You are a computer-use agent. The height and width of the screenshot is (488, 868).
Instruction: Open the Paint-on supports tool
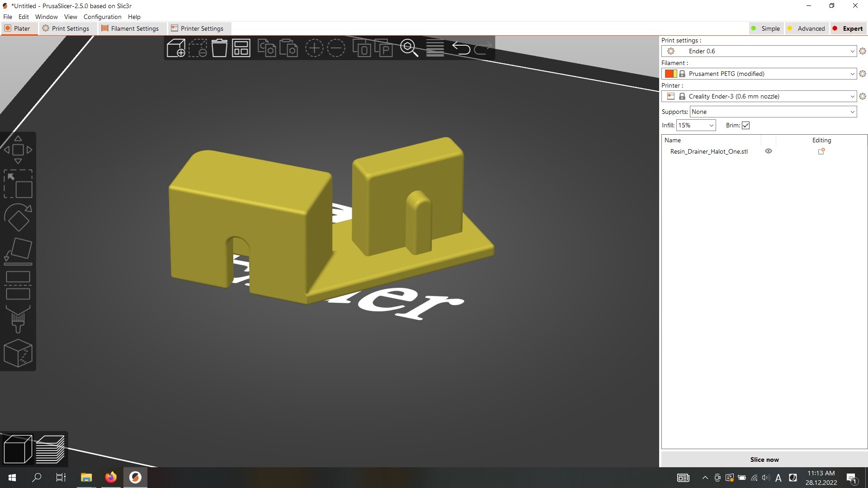click(x=18, y=319)
